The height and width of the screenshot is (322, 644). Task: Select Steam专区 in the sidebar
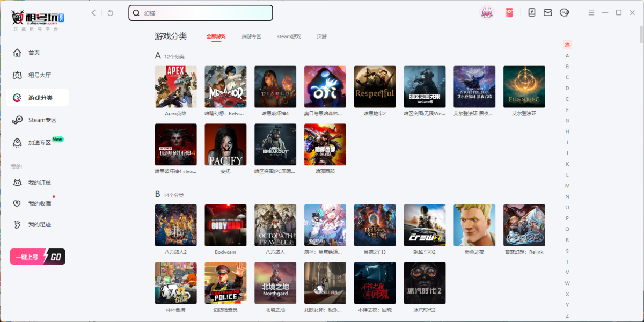[x=42, y=120]
